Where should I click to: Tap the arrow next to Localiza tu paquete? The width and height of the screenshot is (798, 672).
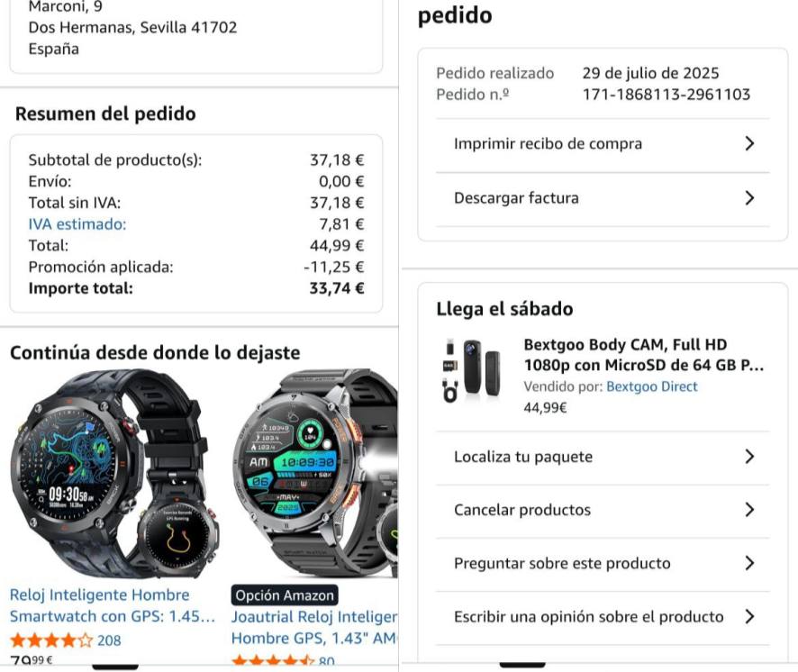coord(749,456)
